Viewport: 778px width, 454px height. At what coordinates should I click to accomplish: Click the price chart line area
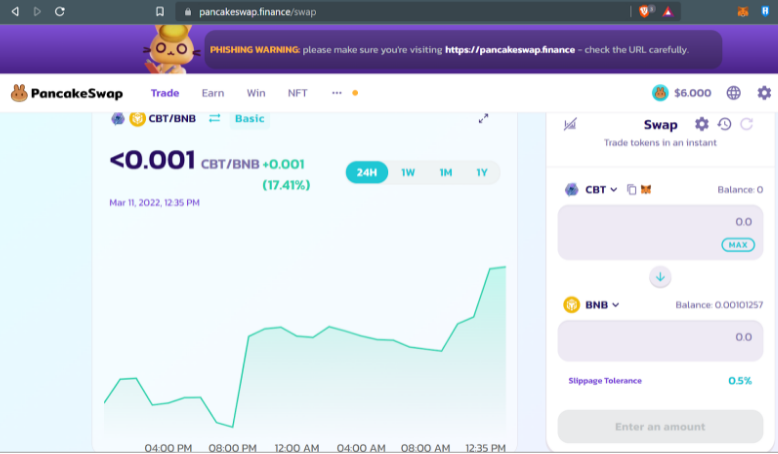pyautogui.click(x=305, y=347)
